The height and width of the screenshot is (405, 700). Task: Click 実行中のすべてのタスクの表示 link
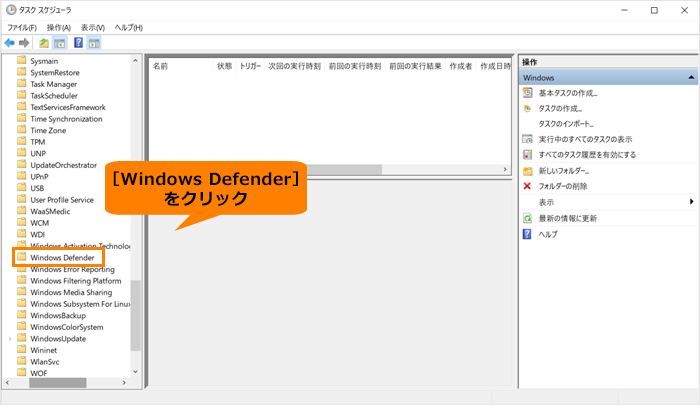(x=585, y=139)
